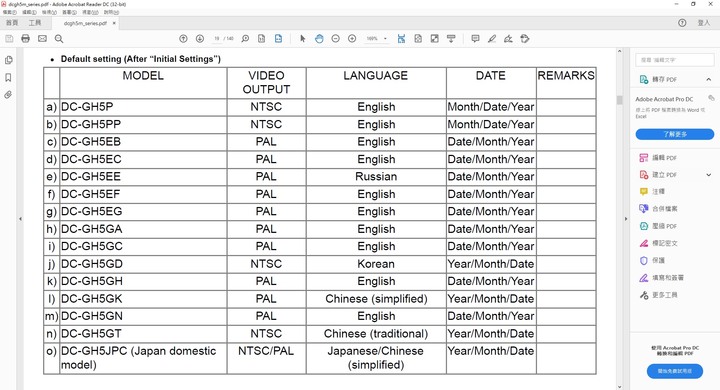Screen dimensions: 720x390
Task: Open the File menu
Action: click(10, 12)
